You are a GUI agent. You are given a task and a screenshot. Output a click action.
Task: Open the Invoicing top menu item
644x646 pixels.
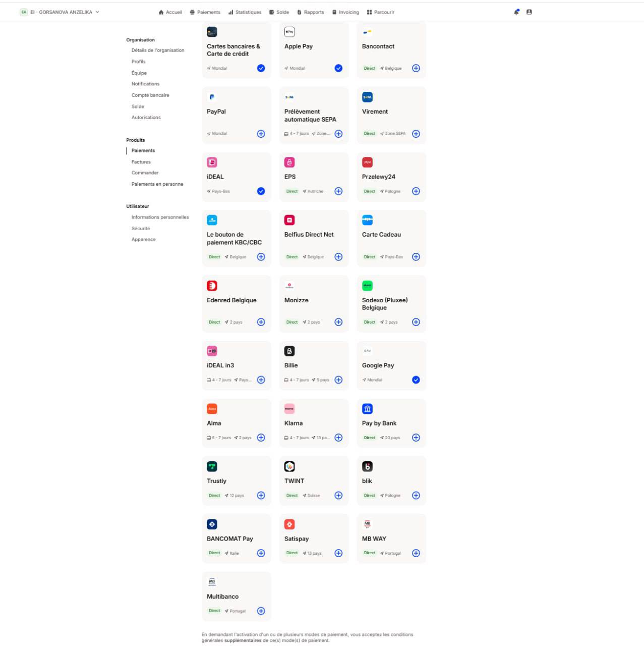point(345,12)
